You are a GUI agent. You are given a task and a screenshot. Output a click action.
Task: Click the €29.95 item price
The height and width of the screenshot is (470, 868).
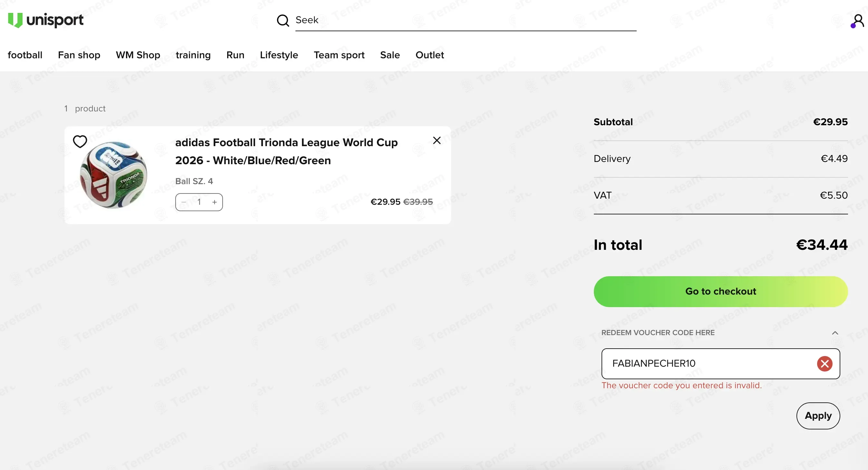point(385,202)
